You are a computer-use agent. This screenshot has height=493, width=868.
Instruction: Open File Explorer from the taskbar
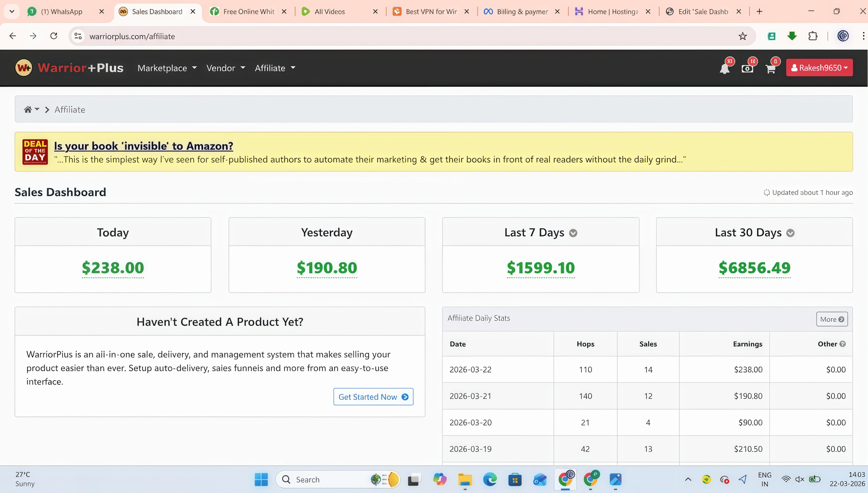click(x=465, y=479)
